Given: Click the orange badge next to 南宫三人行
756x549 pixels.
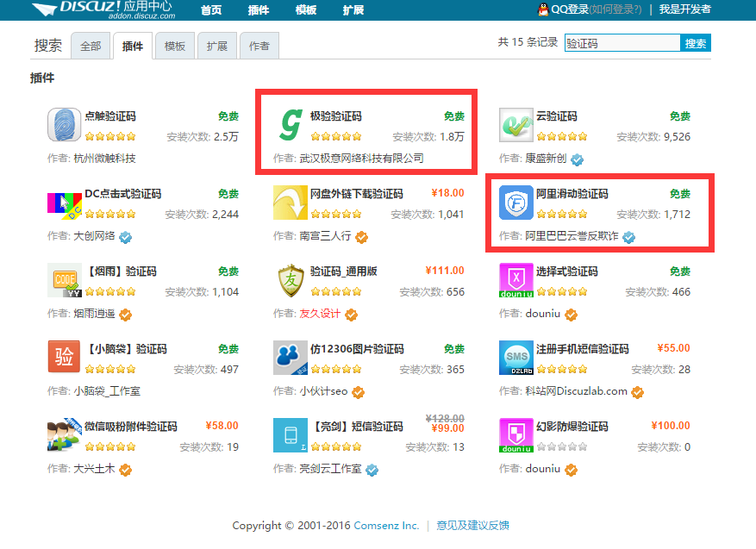Looking at the screenshot, I should click(361, 237).
